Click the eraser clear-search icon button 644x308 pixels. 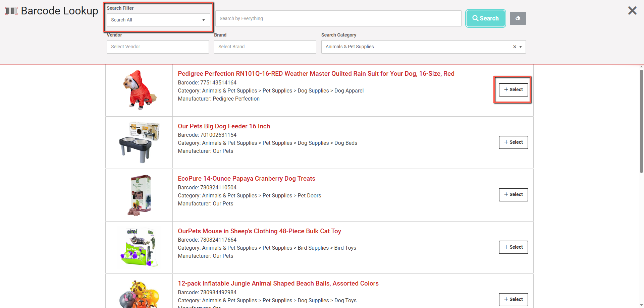pos(518,18)
